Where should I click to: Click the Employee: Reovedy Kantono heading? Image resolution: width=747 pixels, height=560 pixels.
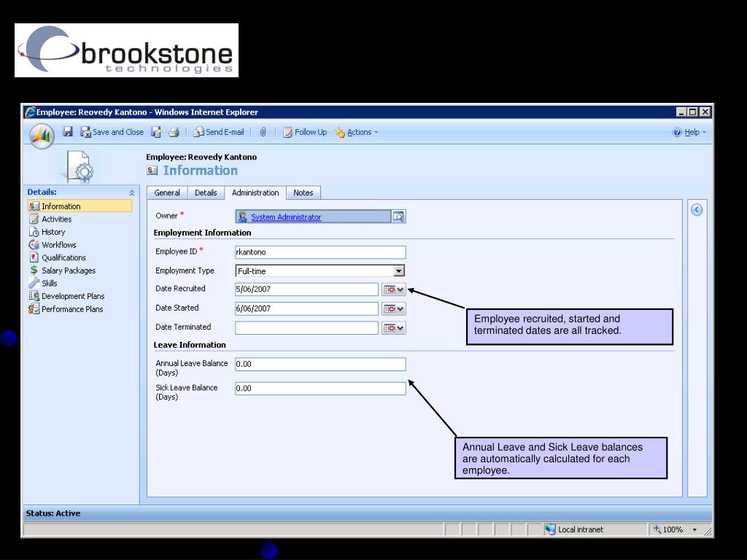click(x=201, y=157)
